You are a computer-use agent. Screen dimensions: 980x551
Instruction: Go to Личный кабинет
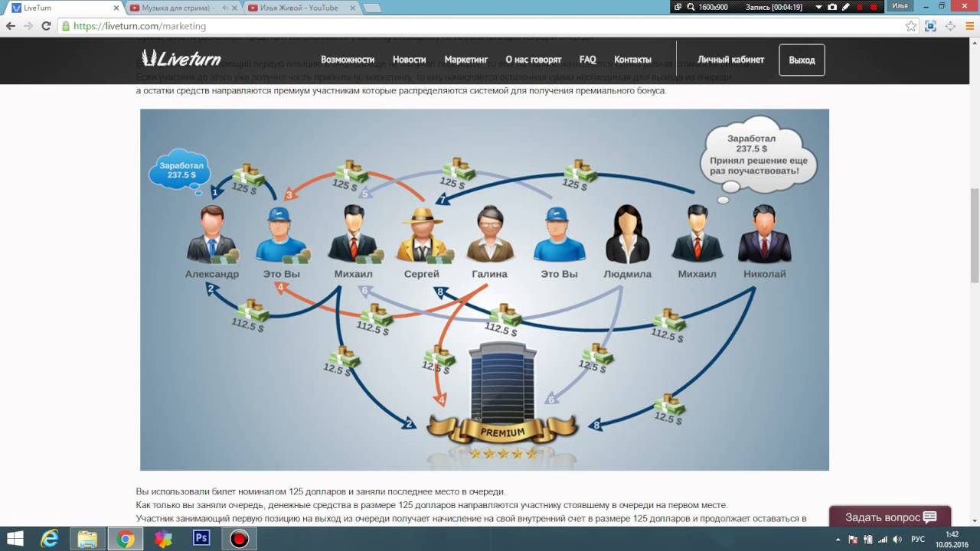[x=730, y=60]
